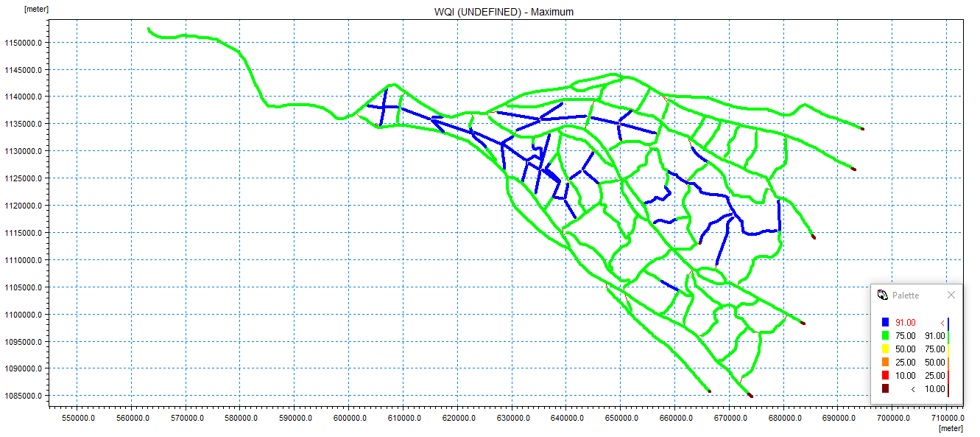This screenshot has height=437, width=980.
Task: Close the Palette window
Action: pos(951,295)
